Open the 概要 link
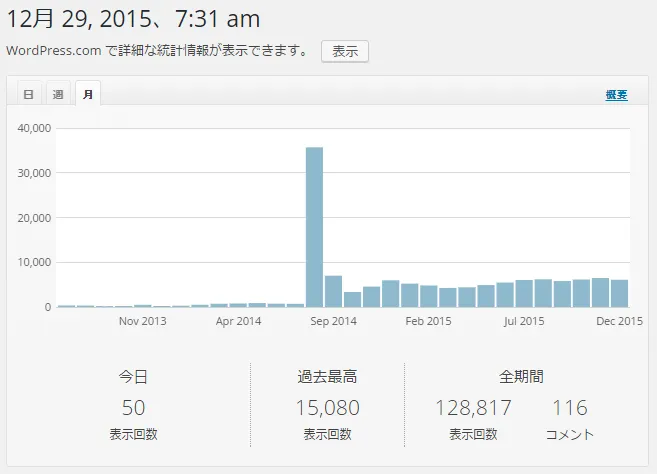 point(616,95)
